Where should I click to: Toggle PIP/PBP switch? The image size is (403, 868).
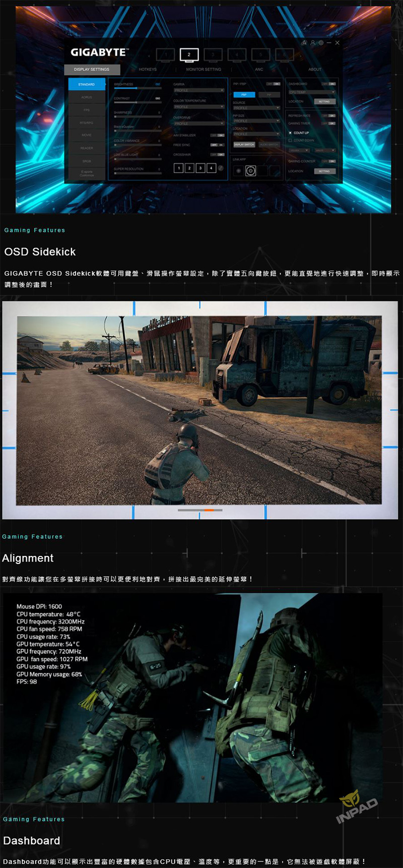tap(273, 84)
